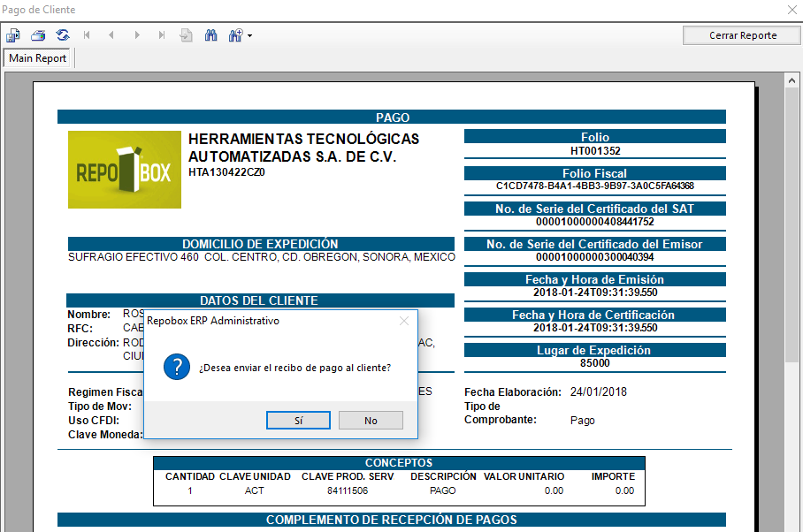Screen dimensions: 803x532
Task: Click the ACT clave unidad cell
Action: click(x=255, y=490)
